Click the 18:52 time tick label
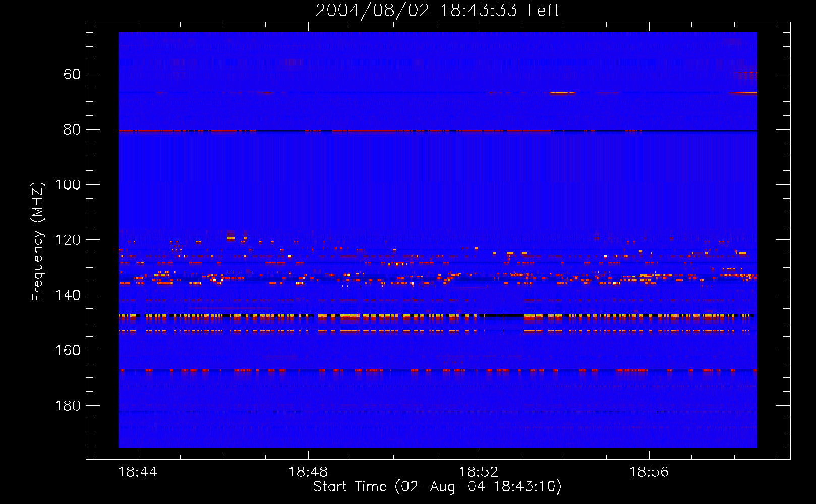 479,472
